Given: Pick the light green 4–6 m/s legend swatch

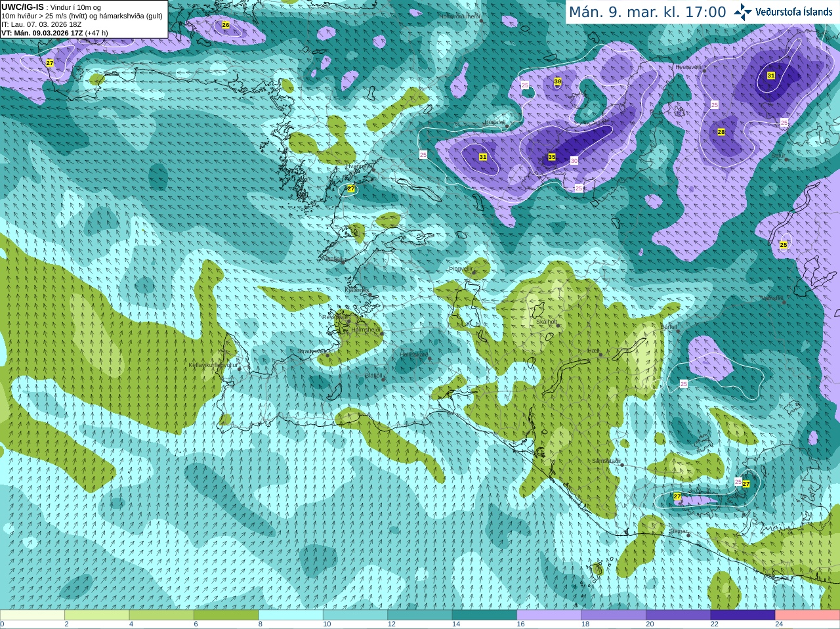Looking at the screenshot, I should pos(161,615).
